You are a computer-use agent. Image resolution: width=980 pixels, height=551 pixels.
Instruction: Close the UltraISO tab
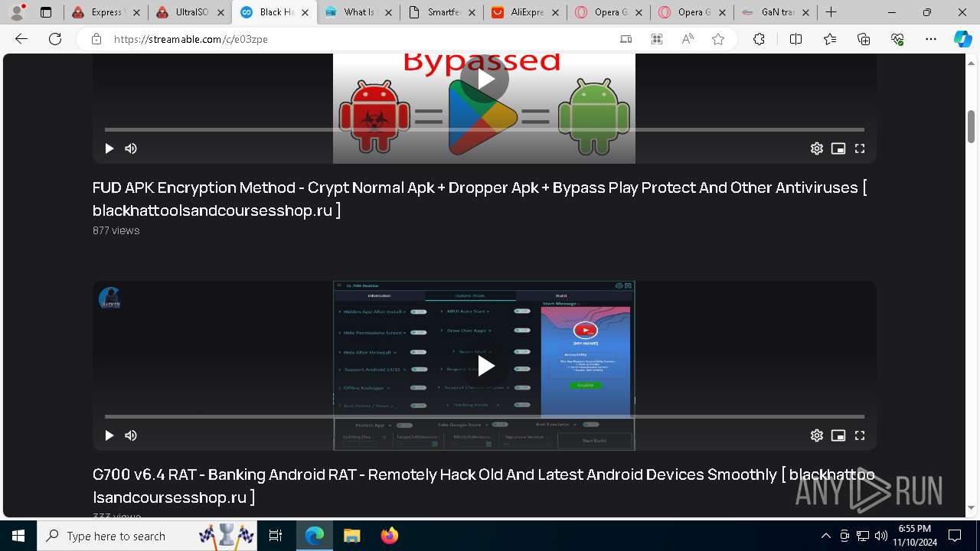coord(220,12)
